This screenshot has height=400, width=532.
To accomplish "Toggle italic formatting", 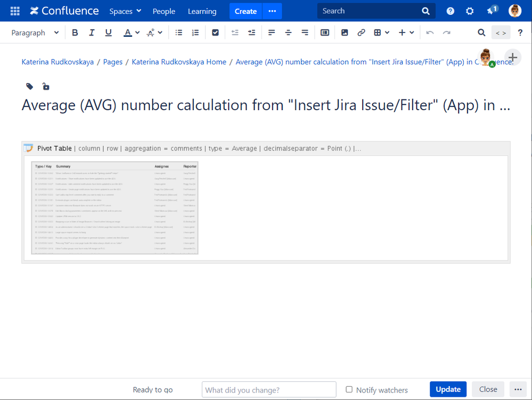I will click(92, 32).
